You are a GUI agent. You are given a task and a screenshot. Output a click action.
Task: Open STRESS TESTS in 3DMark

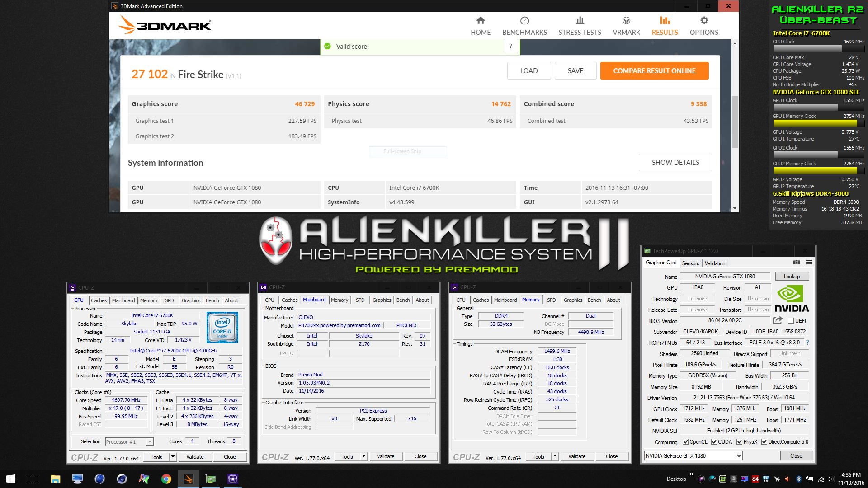(580, 26)
